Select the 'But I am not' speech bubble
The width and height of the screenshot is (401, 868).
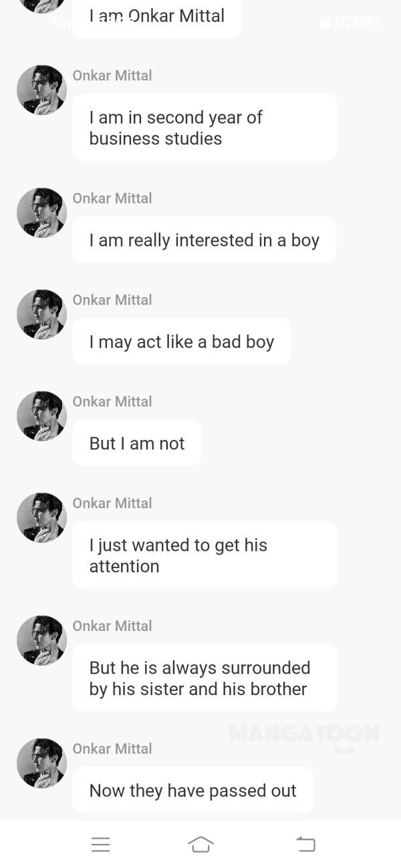coord(136,442)
